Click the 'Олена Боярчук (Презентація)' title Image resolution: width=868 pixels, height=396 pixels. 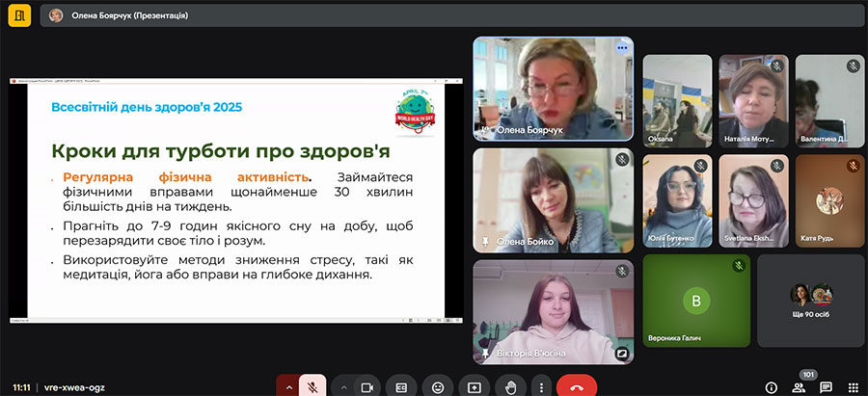(x=129, y=15)
